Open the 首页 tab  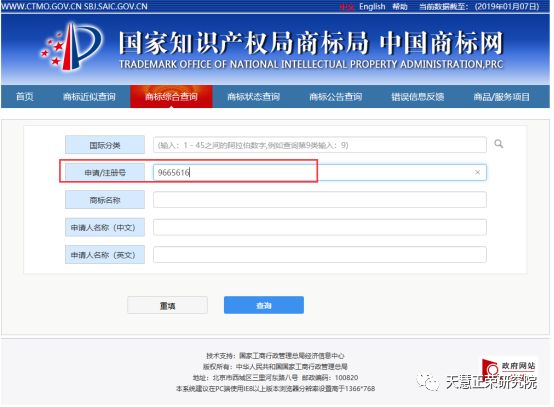pos(25,97)
